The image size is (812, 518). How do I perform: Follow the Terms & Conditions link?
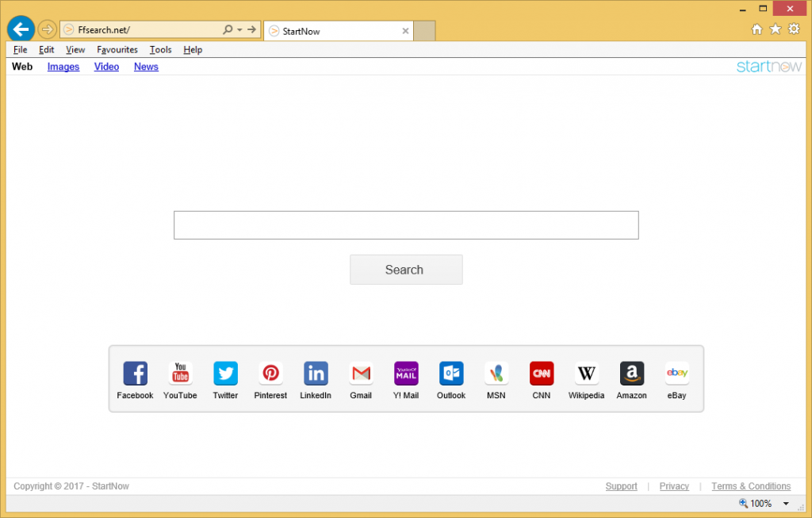751,486
